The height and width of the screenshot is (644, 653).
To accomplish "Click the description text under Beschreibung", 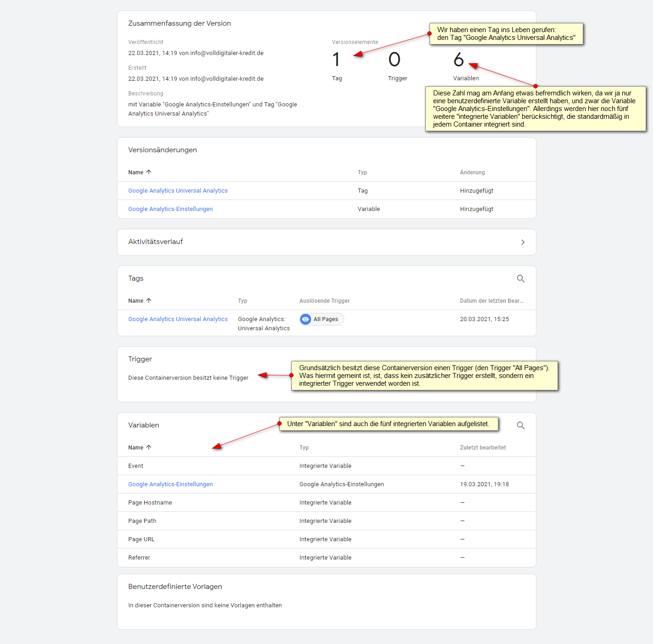I will coord(212,109).
